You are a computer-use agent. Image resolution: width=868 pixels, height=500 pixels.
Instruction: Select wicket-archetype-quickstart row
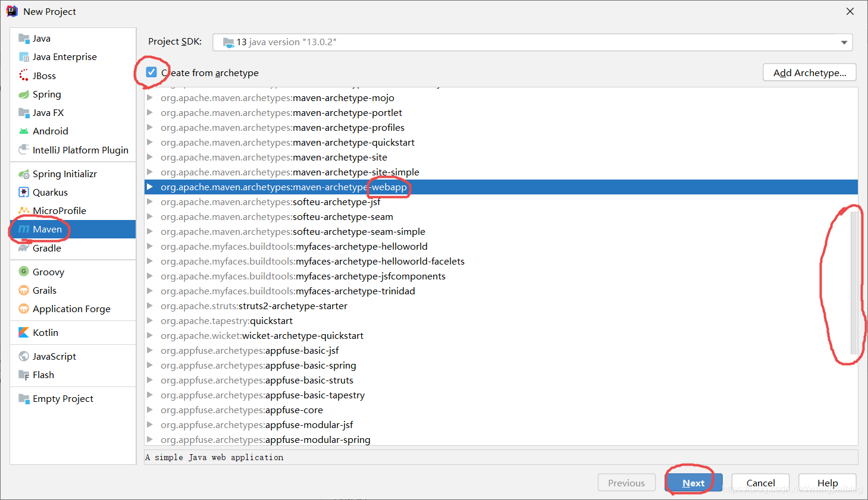click(x=501, y=335)
